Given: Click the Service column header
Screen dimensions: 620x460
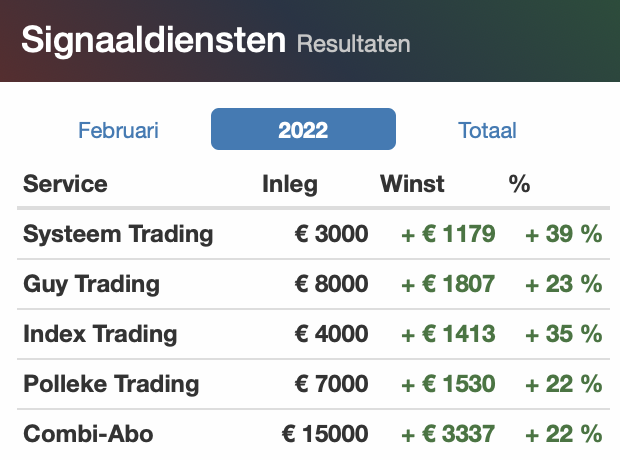Looking at the screenshot, I should (x=65, y=184).
